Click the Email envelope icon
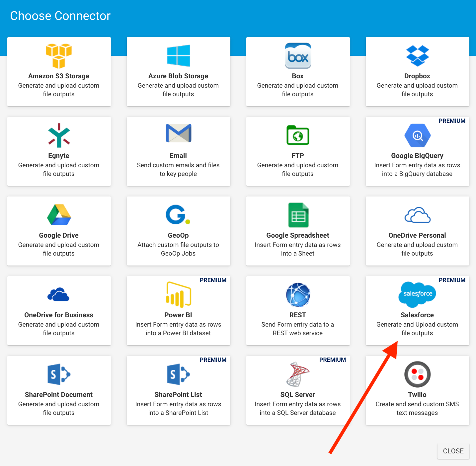Viewport: 476px width, 466px height. [178, 133]
